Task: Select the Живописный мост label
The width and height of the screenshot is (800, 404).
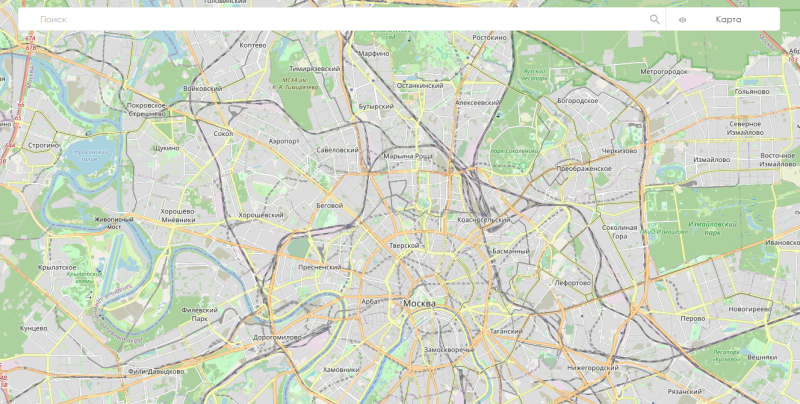Action: [x=114, y=223]
